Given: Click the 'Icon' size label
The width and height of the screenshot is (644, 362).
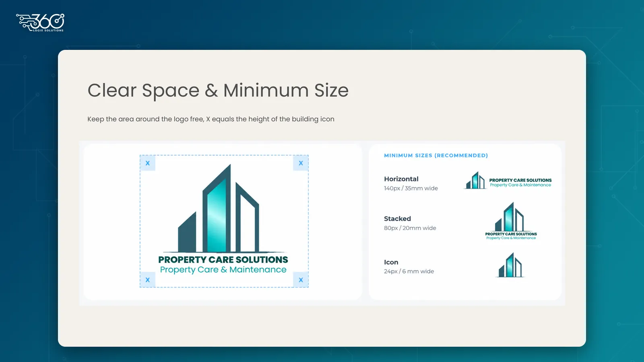Looking at the screenshot, I should pos(391,262).
